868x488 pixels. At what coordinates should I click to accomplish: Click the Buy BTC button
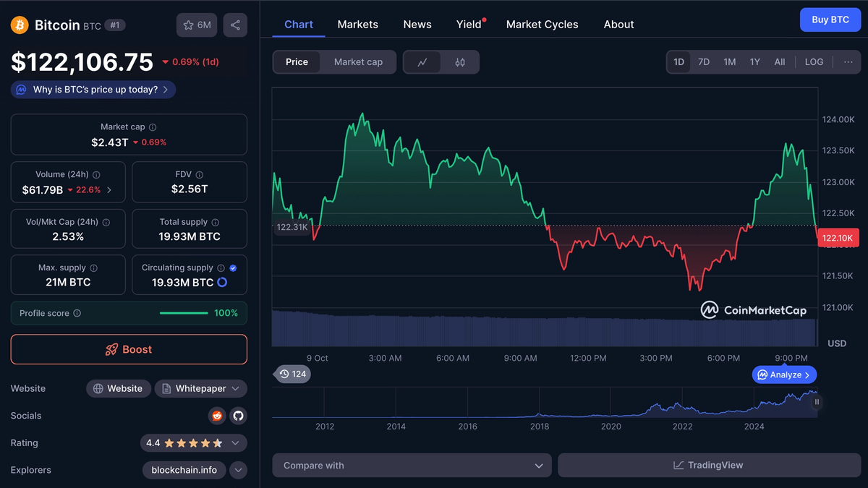[830, 20]
